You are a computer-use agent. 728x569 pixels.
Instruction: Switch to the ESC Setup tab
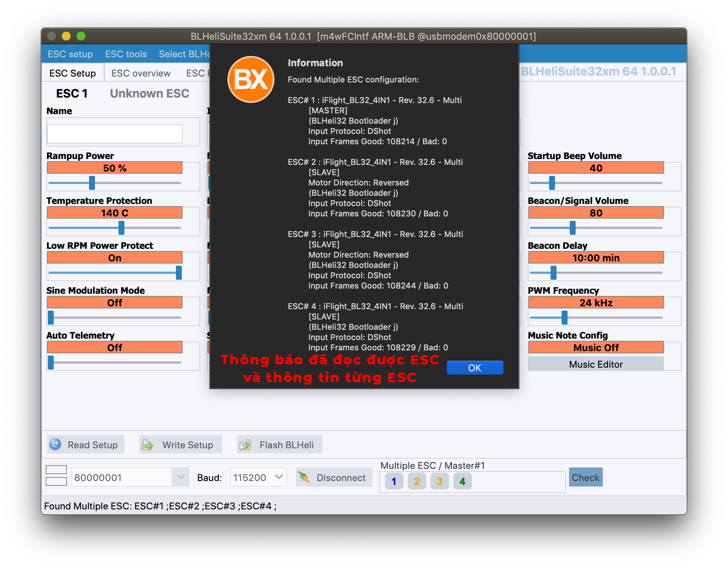pyautogui.click(x=73, y=73)
